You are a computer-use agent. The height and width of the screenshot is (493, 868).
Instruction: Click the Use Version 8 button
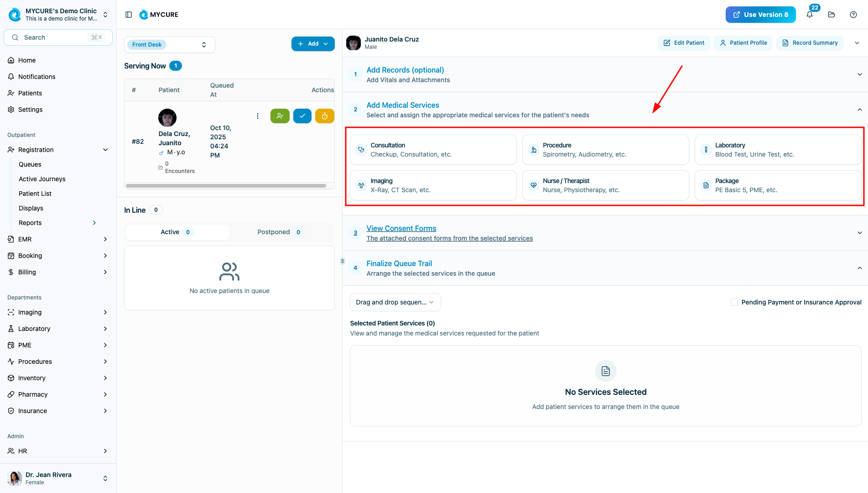pyautogui.click(x=760, y=15)
